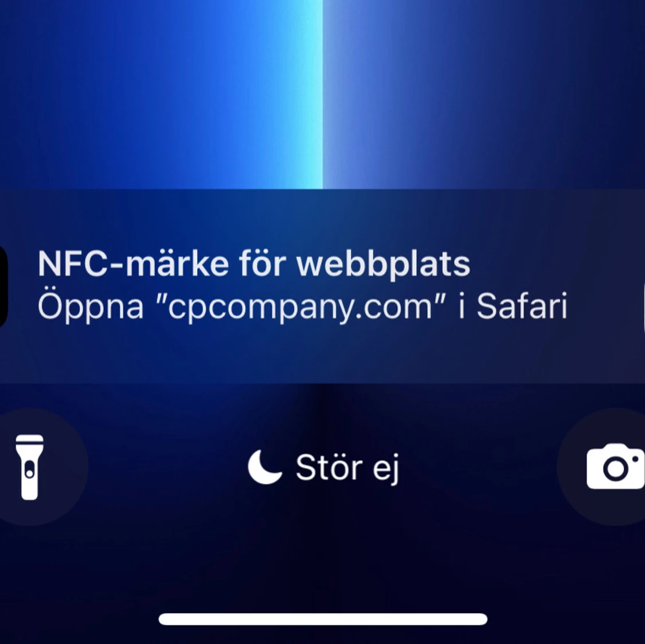Tap the word Safari in the notification

522,306
